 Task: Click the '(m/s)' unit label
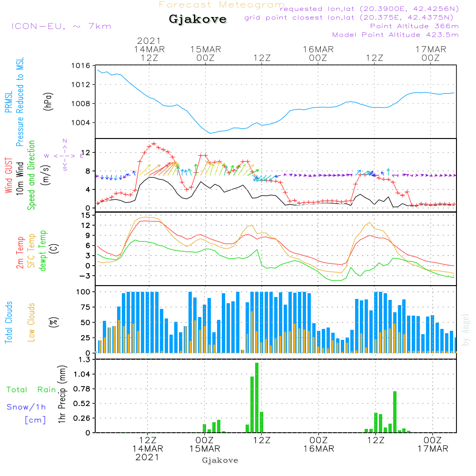tap(46, 176)
